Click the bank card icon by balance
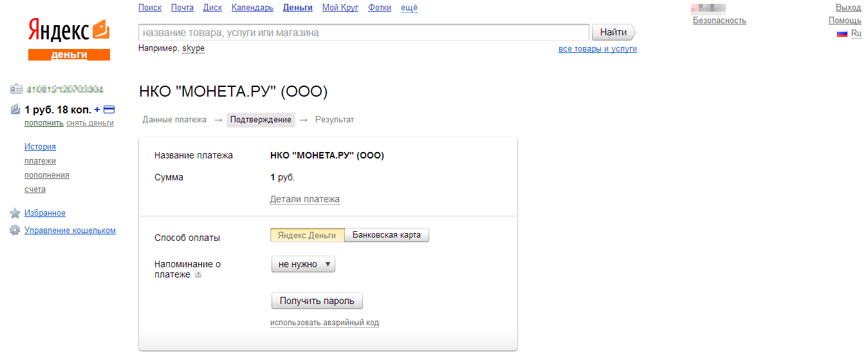Viewport: 868px width, 360px height. (109, 109)
